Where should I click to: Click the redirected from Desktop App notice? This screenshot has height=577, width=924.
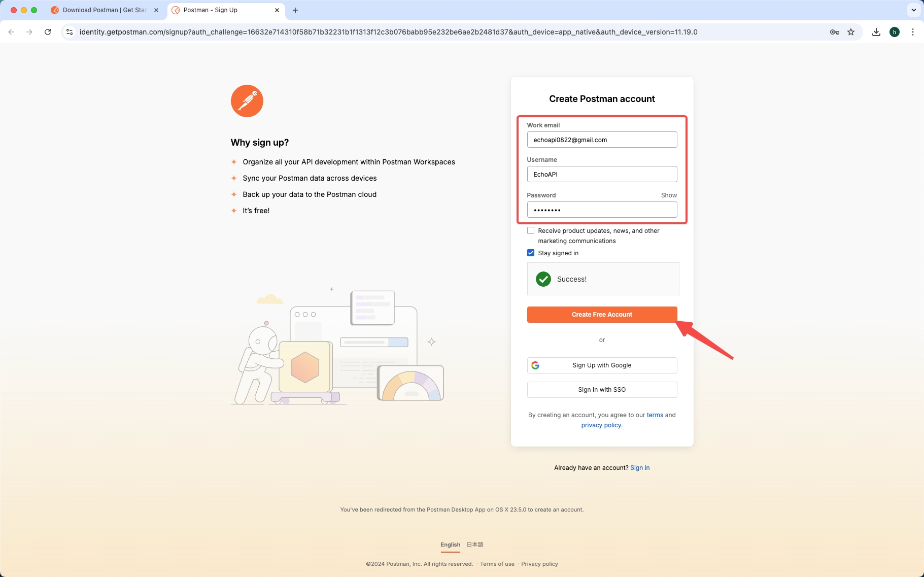[x=462, y=510]
